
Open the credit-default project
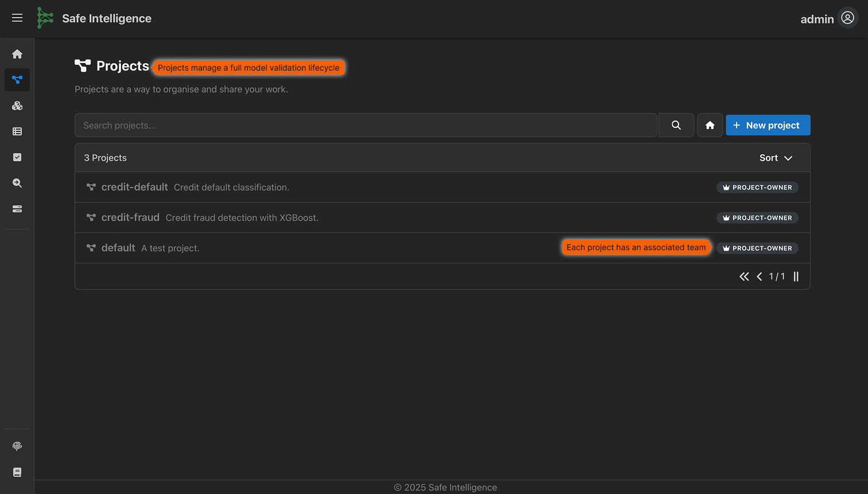(x=134, y=187)
